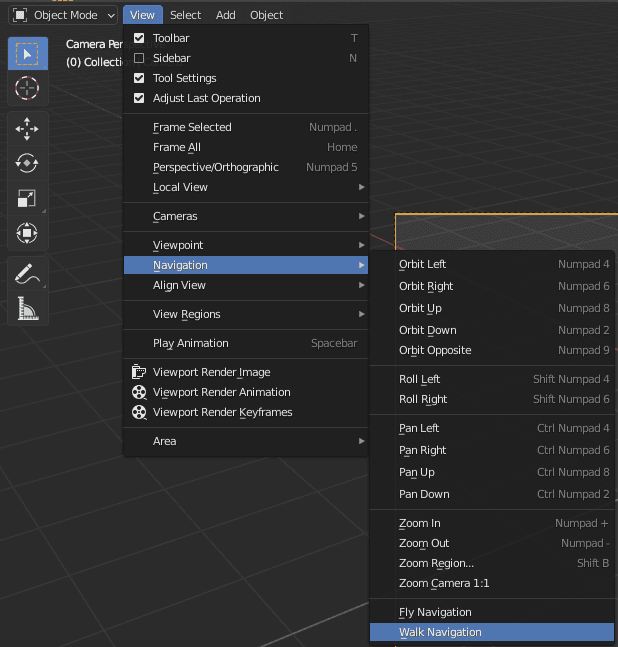The image size is (618, 647).
Task: Select the Select Box tool
Action: tap(28, 54)
